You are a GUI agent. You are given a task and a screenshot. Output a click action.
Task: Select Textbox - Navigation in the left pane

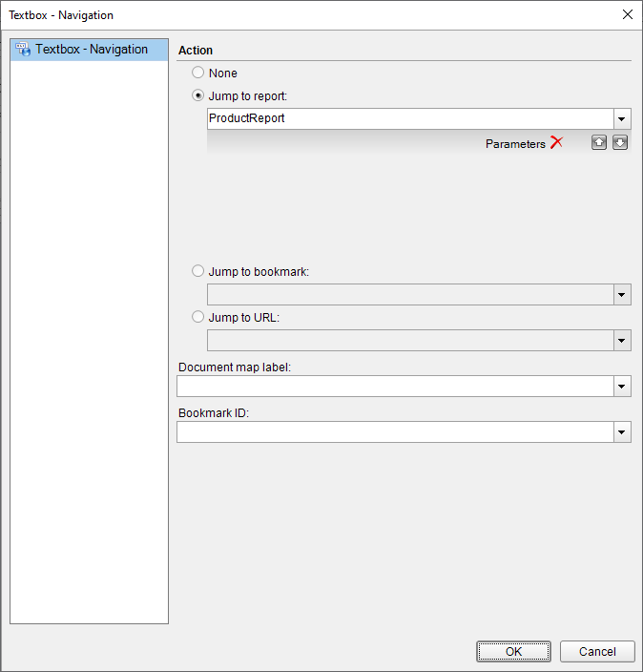click(89, 50)
